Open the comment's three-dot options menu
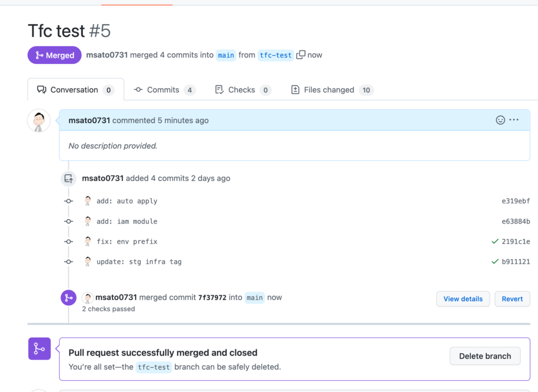 514,120
